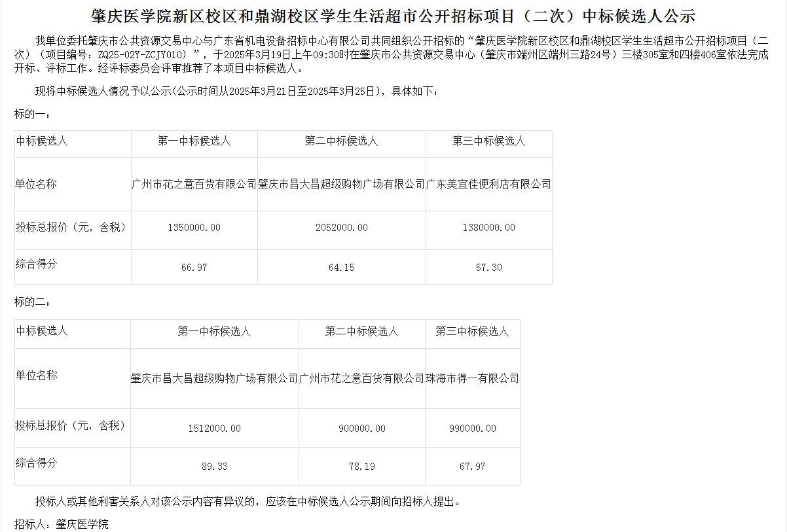Select bid price 900000.00
787x532 pixels.
[362, 429]
